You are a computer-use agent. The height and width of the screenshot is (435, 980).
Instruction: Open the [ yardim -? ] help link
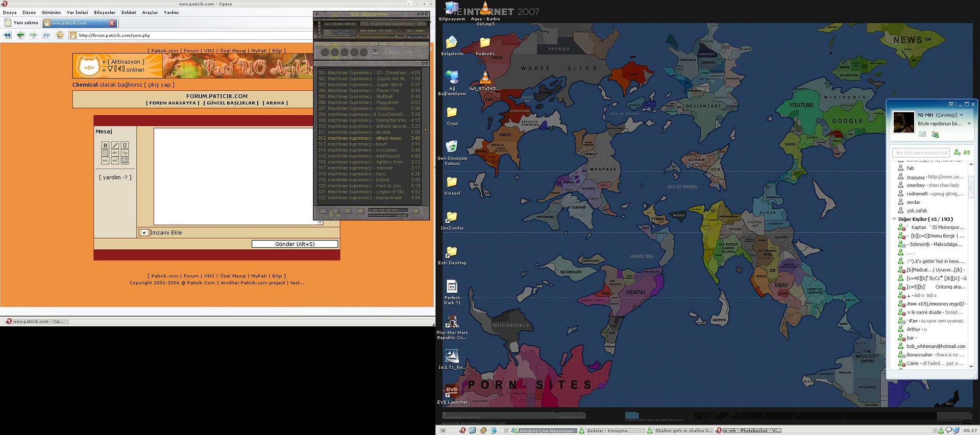pyautogui.click(x=115, y=177)
